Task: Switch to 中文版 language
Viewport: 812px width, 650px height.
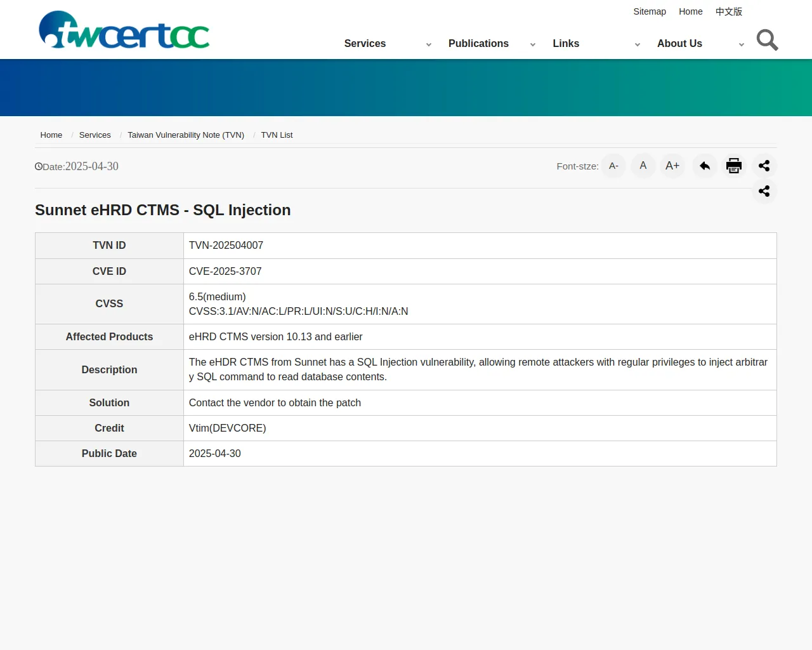Action: (729, 11)
